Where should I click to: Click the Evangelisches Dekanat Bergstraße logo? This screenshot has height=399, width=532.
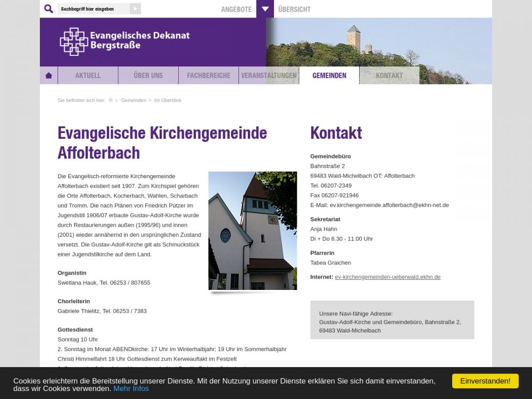tap(124, 41)
